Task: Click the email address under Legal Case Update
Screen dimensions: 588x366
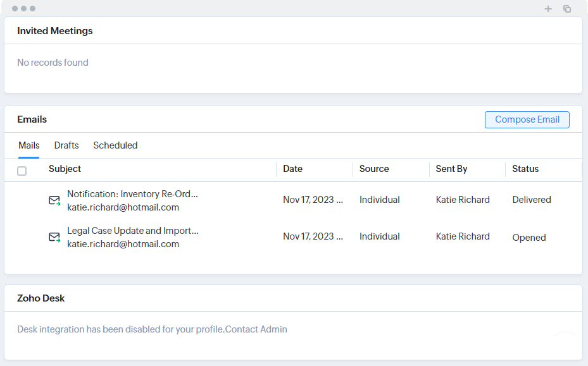Action: tap(123, 244)
